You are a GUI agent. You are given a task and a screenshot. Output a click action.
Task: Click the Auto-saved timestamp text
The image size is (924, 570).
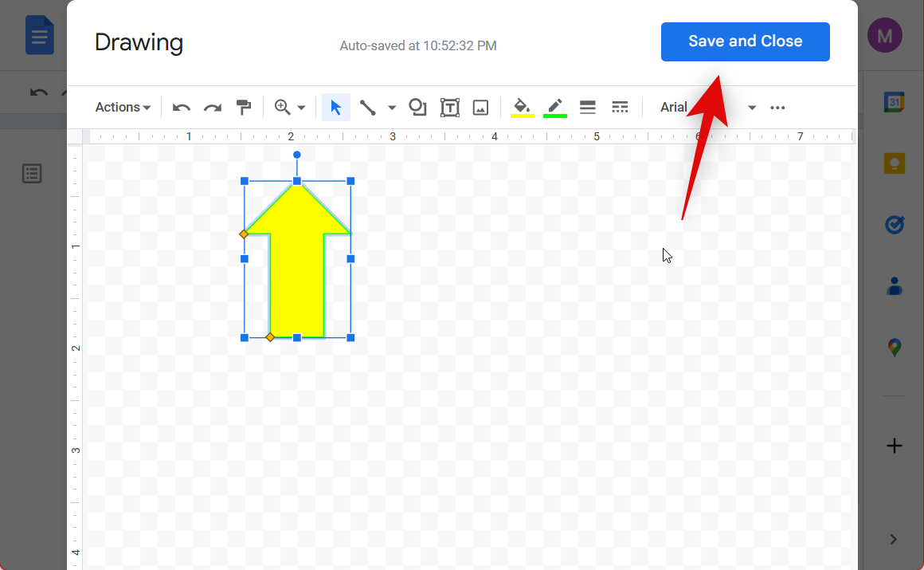click(418, 45)
